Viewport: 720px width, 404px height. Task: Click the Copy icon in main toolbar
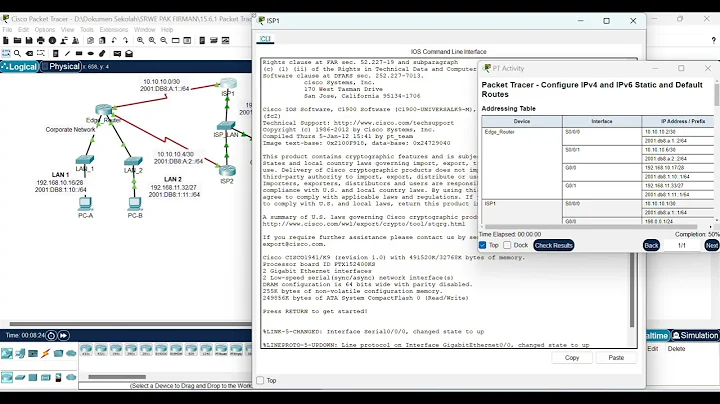point(90,40)
